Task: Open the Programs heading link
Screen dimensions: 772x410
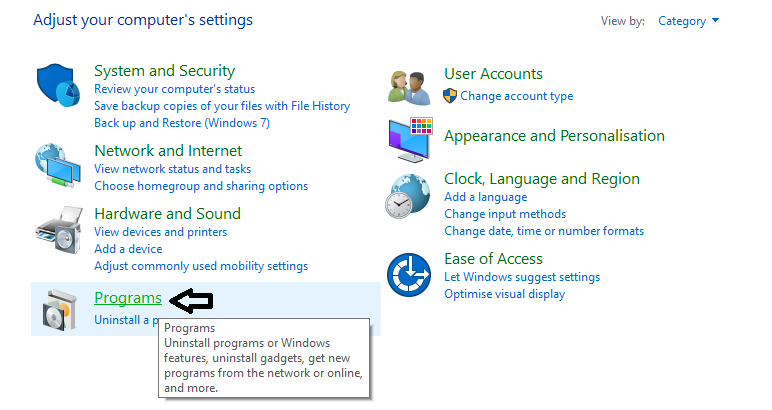Action: [127, 297]
